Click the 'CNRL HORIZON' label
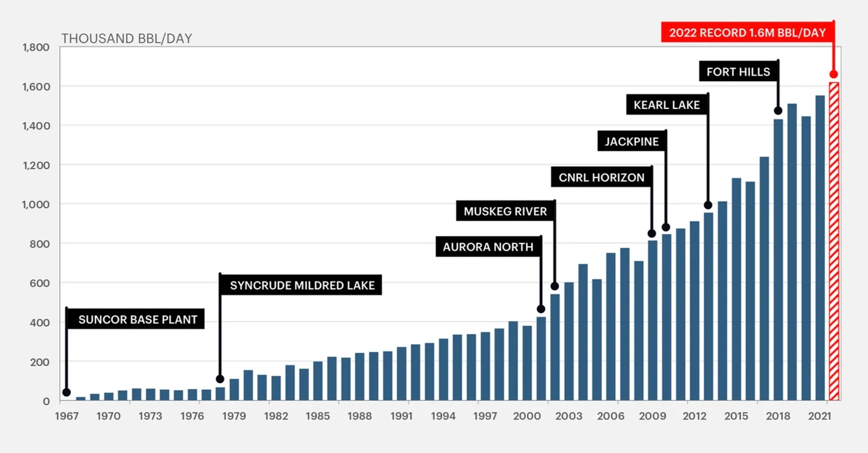 [x=601, y=177]
